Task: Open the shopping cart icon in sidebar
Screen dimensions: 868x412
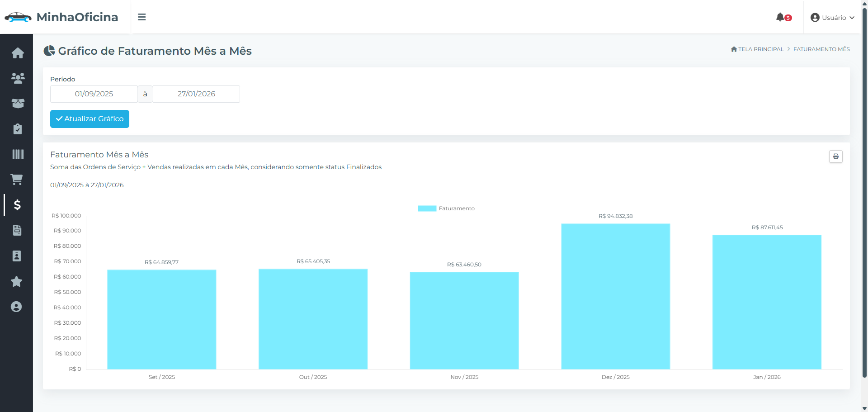Action: tap(17, 180)
